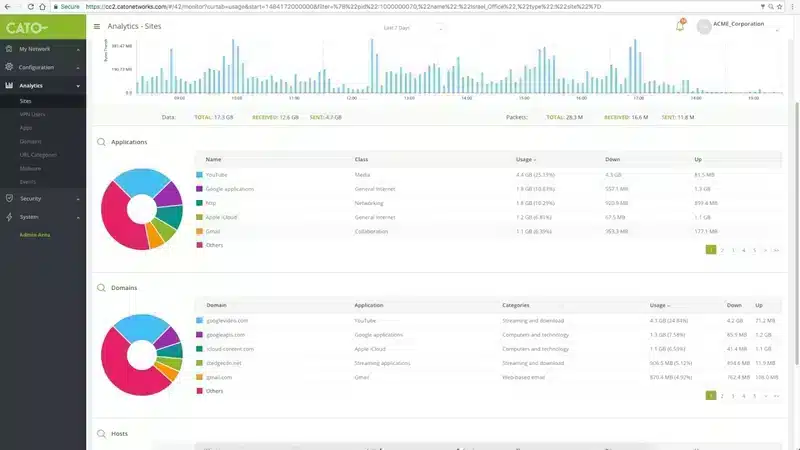Open the Last 2 Days time range dropdown

(x=413, y=28)
